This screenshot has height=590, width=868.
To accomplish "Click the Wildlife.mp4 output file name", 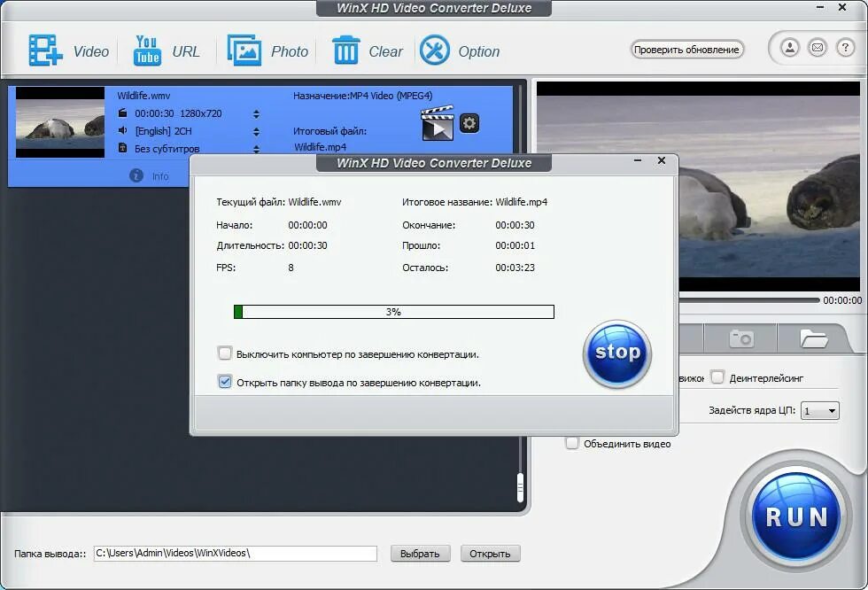I will coord(320,147).
